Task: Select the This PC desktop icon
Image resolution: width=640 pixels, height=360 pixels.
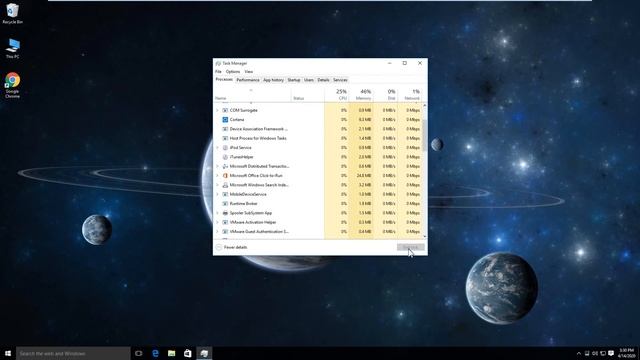Action: [12, 49]
